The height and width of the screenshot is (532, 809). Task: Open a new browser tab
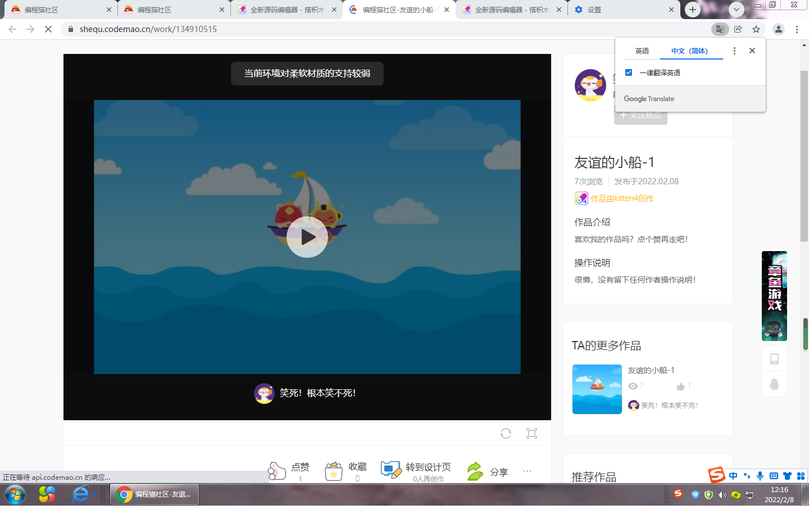692,10
